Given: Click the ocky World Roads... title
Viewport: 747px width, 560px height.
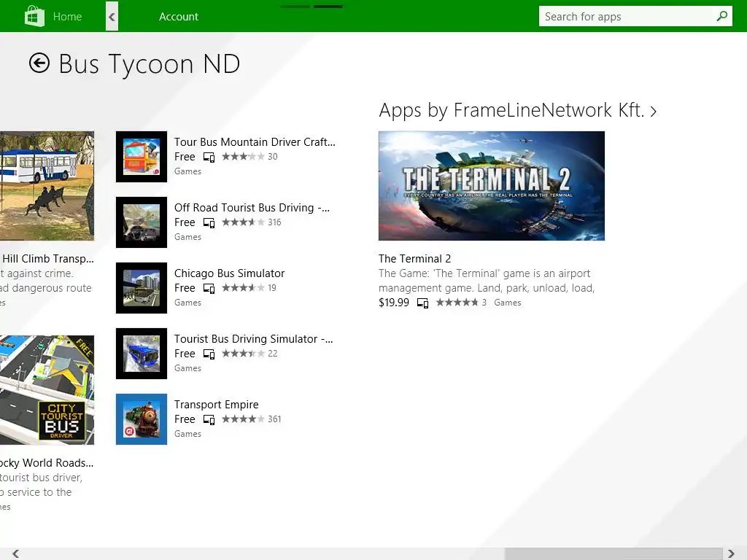Looking at the screenshot, I should (x=47, y=463).
